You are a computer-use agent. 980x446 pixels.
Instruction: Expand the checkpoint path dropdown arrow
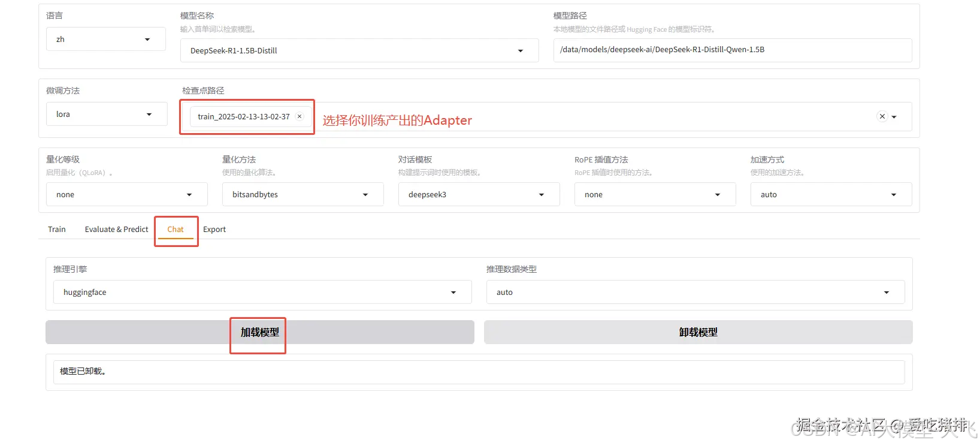click(x=894, y=117)
